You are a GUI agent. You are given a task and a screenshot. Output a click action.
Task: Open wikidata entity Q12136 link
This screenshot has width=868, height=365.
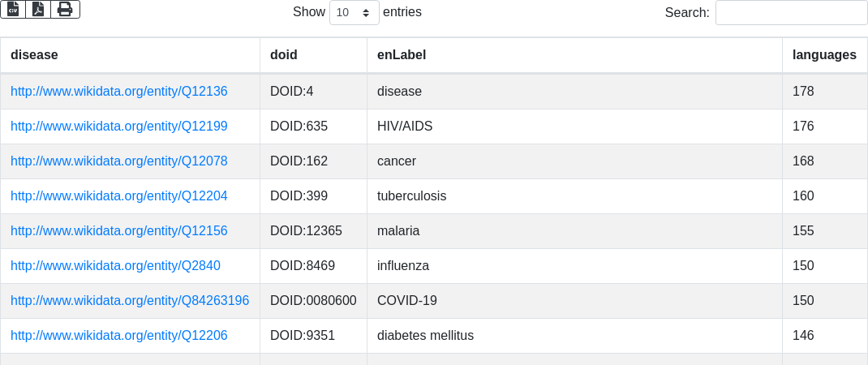coord(119,92)
